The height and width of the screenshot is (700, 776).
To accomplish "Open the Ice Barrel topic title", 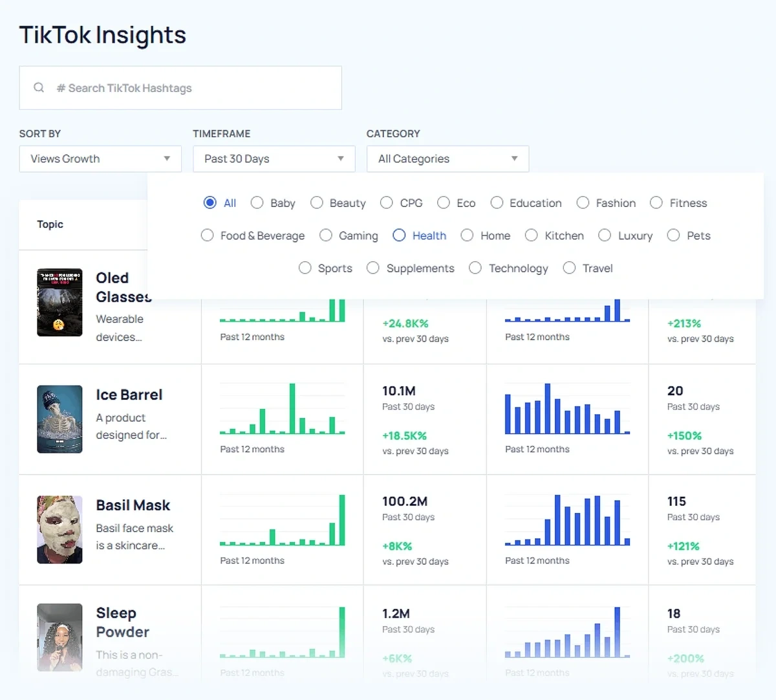I will coord(129,395).
